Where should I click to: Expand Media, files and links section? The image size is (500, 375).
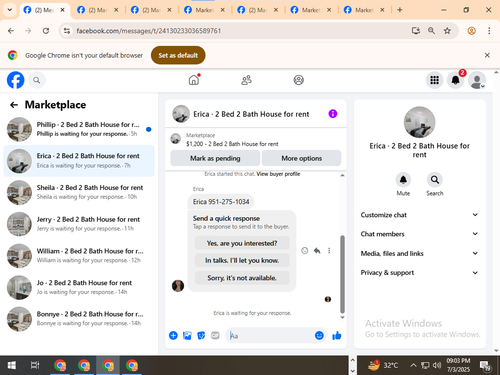(x=419, y=253)
